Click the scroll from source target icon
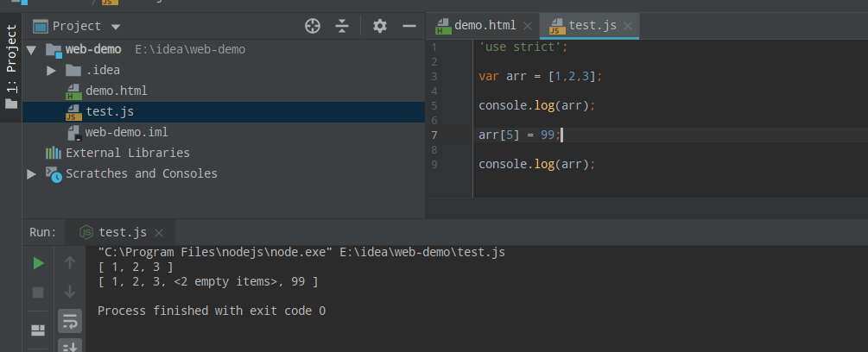This screenshot has width=868, height=352. point(313,26)
